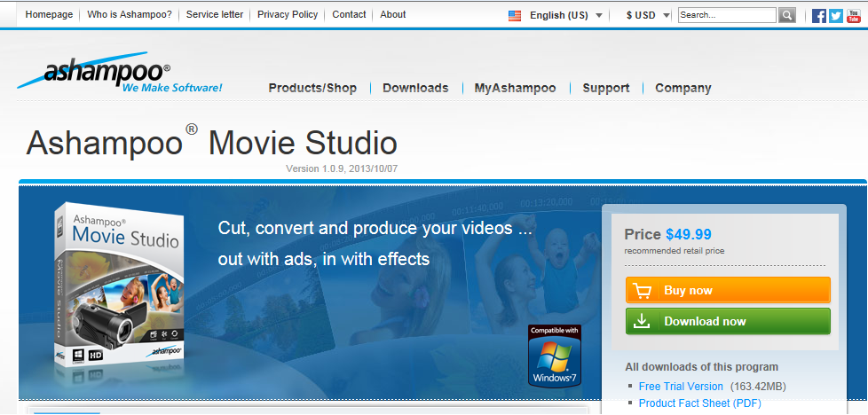Go to Homepage link
This screenshot has height=415, width=868.
pyautogui.click(x=49, y=14)
